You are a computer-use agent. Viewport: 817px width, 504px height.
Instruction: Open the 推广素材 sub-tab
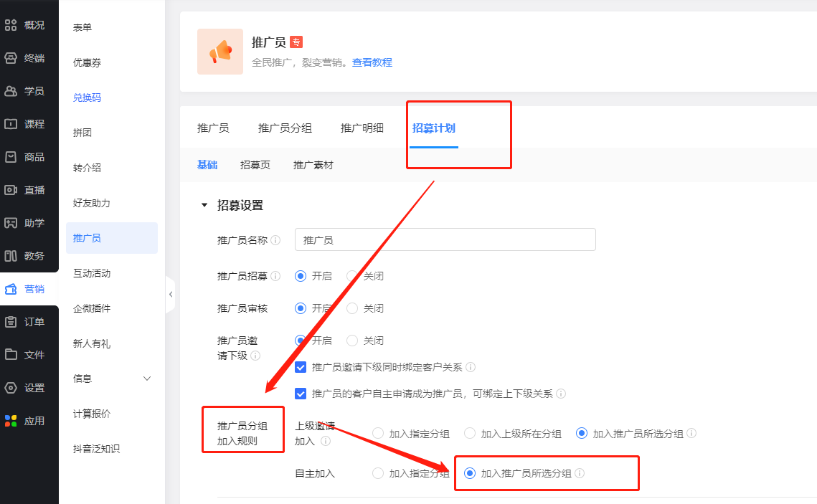[x=313, y=165]
